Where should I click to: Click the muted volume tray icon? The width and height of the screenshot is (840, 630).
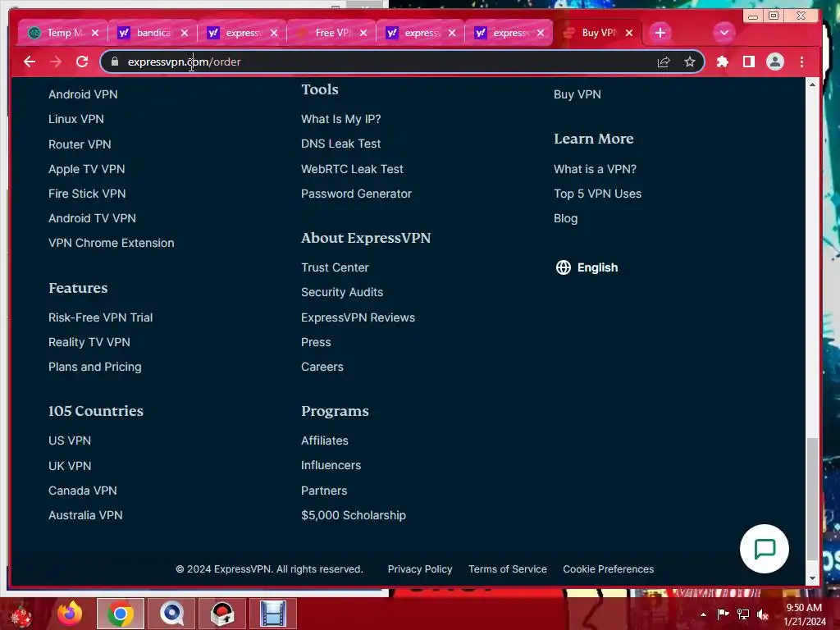click(763, 614)
